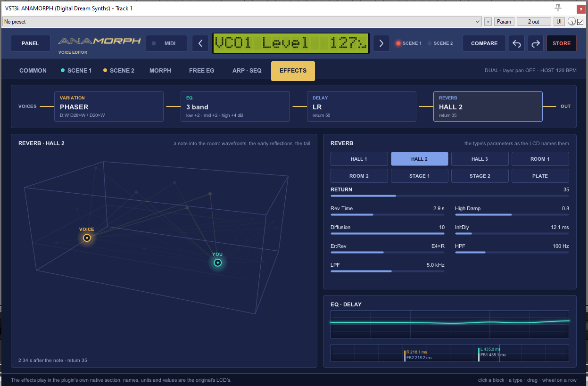Select the VARIATION PHASER effect block

click(x=109, y=107)
